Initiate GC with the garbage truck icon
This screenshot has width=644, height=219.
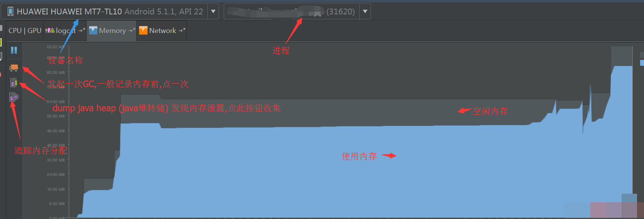click(14, 68)
